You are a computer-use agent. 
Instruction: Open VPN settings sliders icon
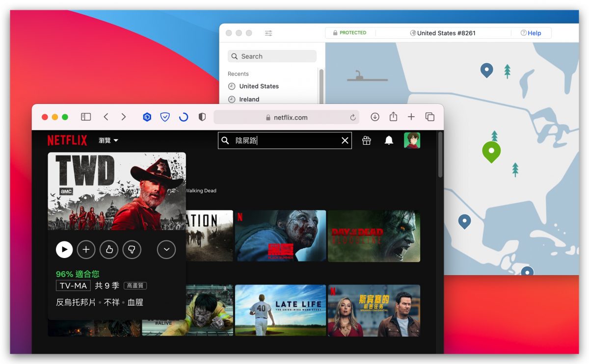click(268, 33)
